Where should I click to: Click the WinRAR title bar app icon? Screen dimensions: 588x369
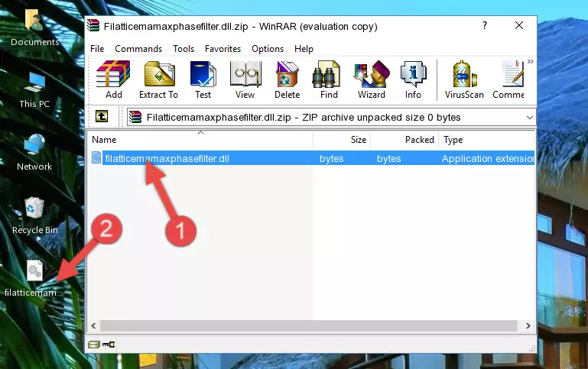[94, 25]
